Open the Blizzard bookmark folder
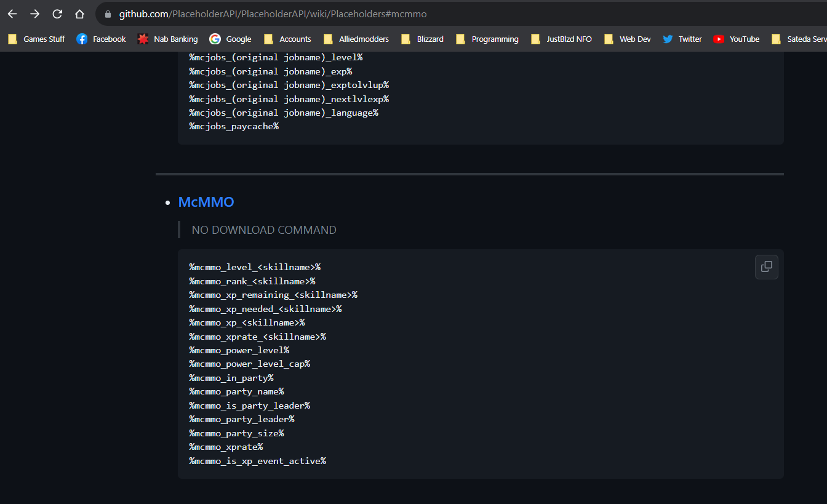This screenshot has width=827, height=504. tap(422, 39)
